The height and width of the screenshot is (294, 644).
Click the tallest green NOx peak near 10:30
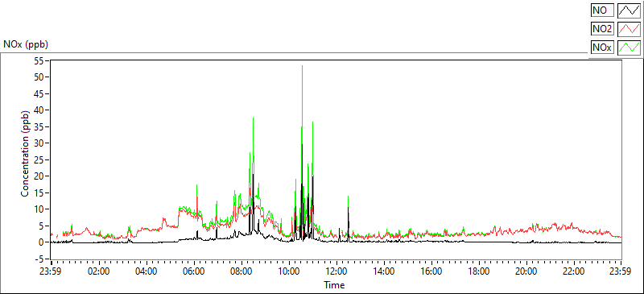coord(303,67)
